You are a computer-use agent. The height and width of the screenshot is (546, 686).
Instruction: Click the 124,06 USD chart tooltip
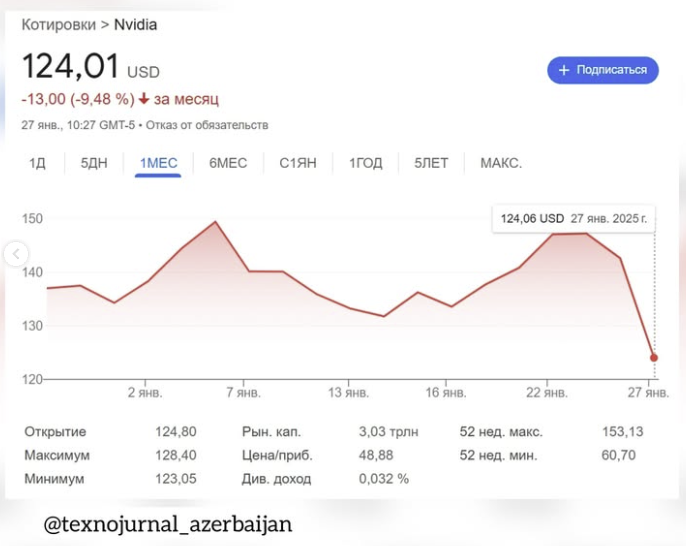click(x=574, y=218)
